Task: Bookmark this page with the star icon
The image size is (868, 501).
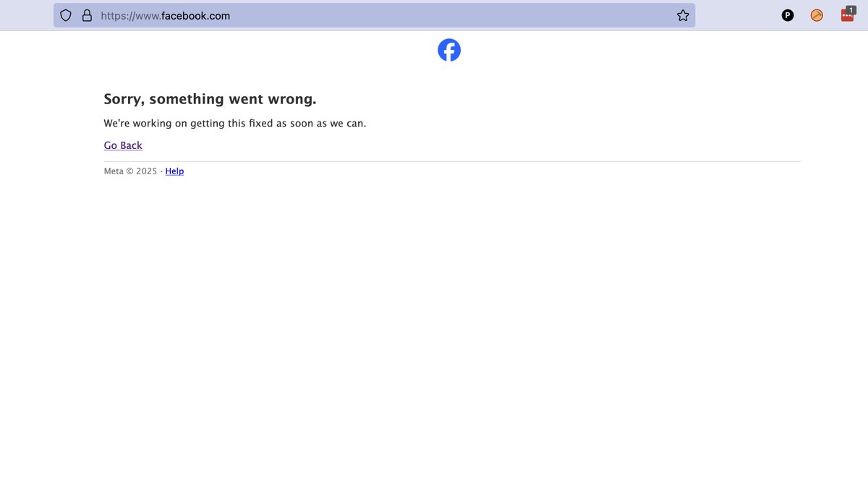Action: coord(683,15)
